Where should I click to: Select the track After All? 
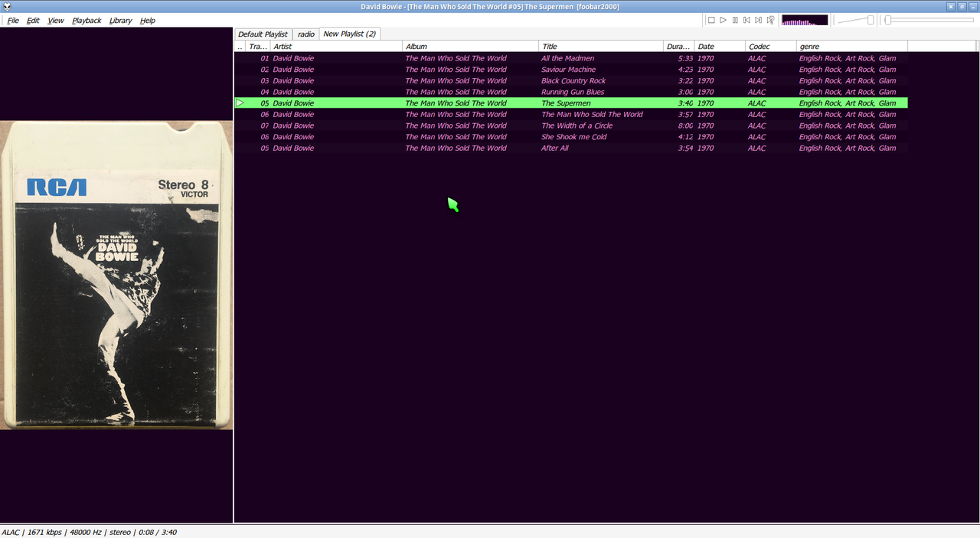click(x=555, y=148)
